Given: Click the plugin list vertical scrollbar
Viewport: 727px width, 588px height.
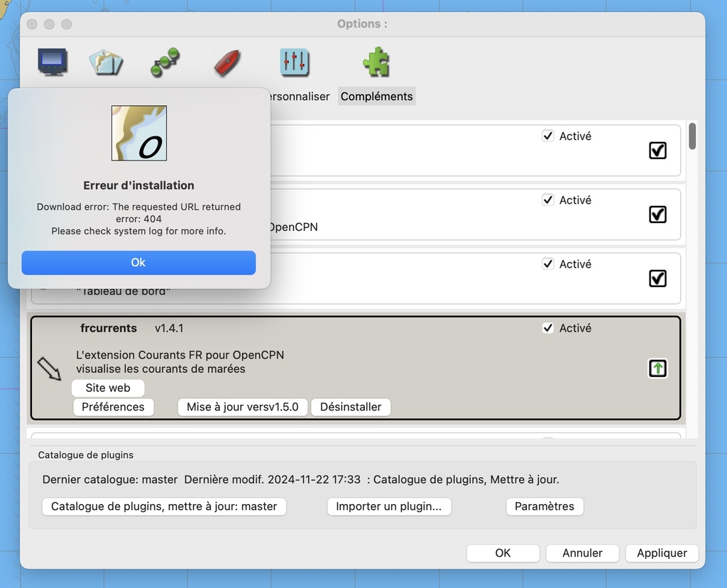Looking at the screenshot, I should click(692, 136).
